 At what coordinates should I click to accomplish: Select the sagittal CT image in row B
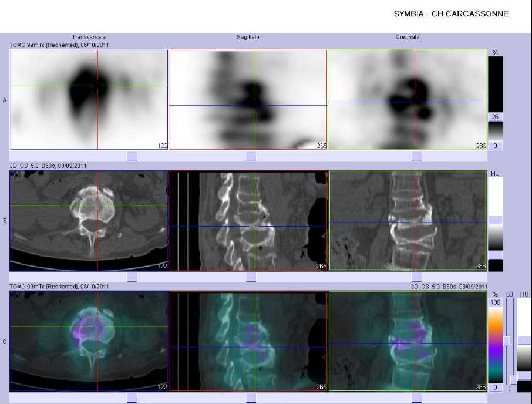248,220
